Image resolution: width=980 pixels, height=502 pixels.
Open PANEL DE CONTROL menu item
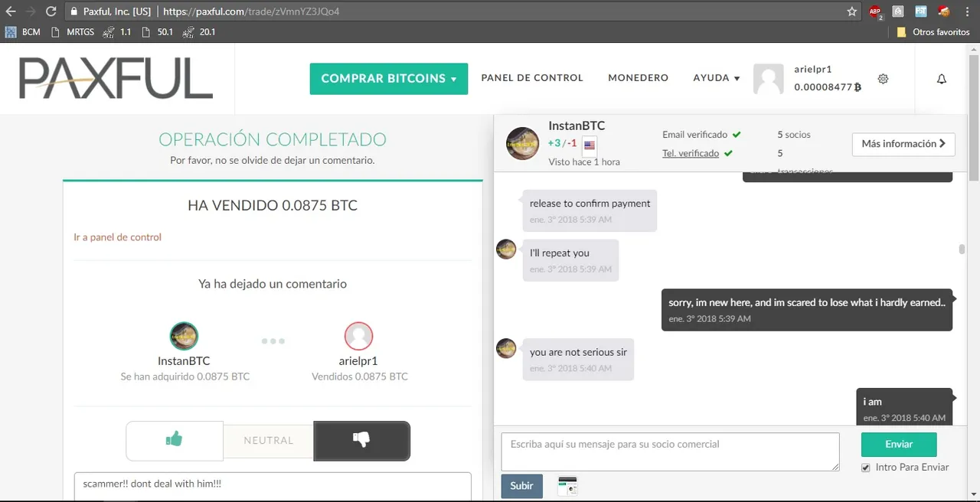[532, 78]
